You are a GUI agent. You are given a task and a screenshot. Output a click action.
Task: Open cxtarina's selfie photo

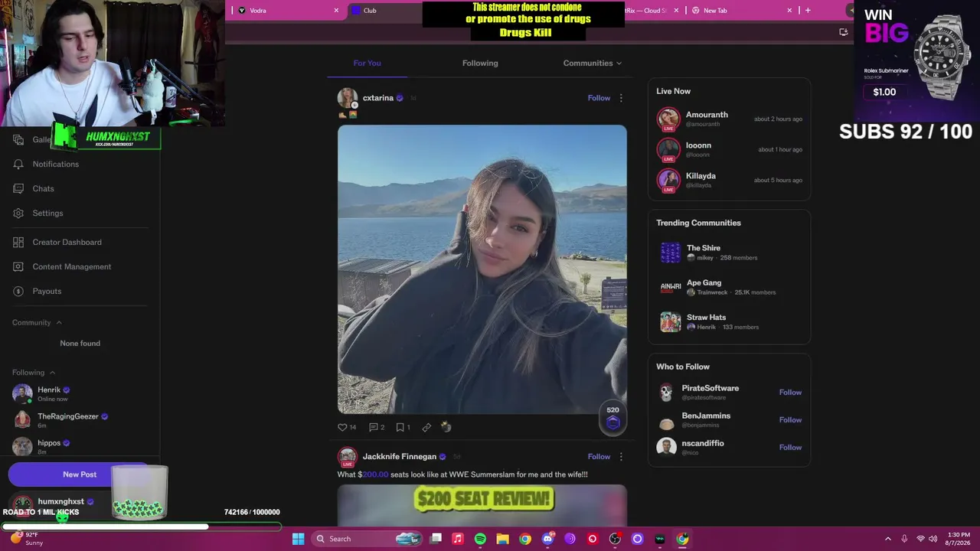coord(482,269)
